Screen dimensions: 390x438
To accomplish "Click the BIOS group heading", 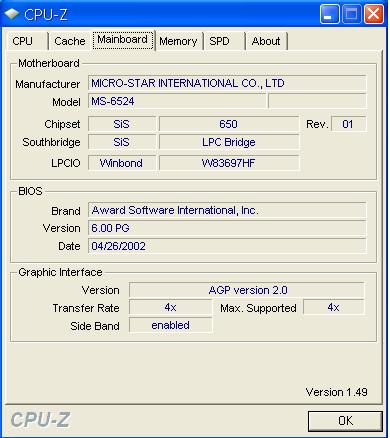I will 30,191.
